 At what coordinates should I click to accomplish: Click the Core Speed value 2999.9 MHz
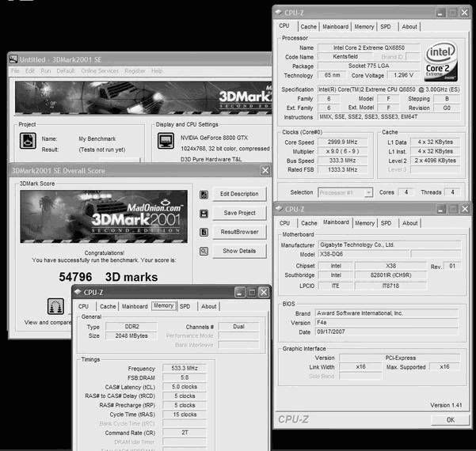tap(342, 142)
